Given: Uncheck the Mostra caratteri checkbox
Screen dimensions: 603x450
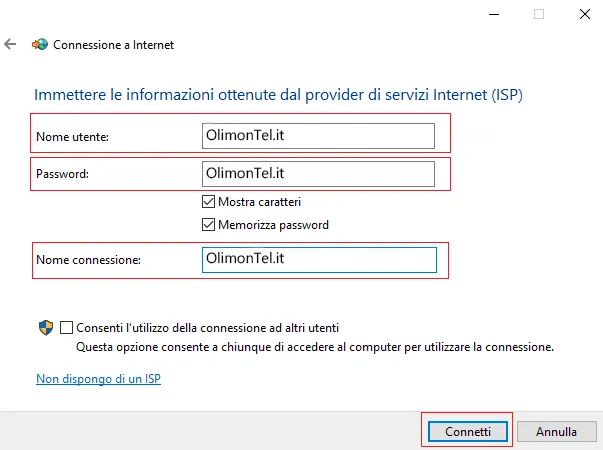Looking at the screenshot, I should click(x=209, y=202).
